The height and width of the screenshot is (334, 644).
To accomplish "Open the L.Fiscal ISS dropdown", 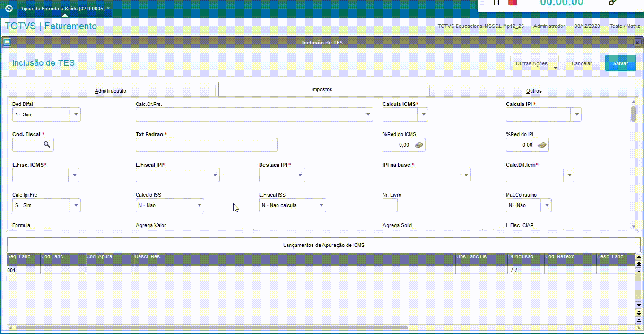I will [x=321, y=205].
